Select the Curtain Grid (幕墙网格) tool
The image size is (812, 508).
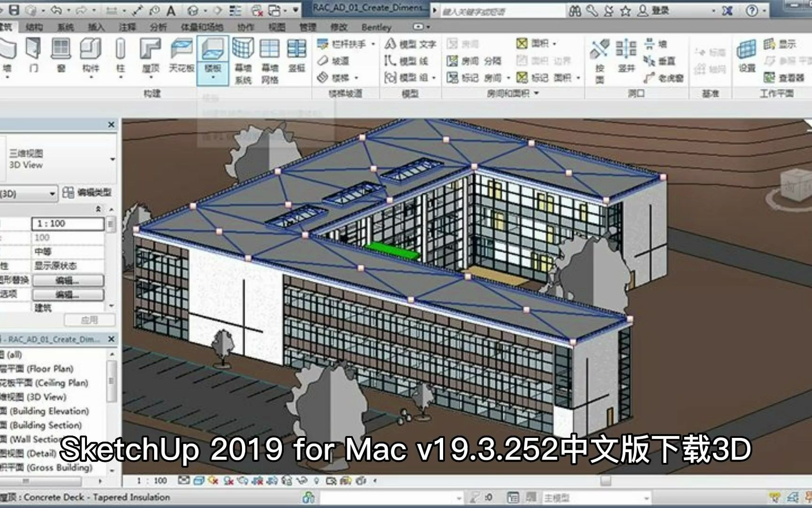pos(270,61)
